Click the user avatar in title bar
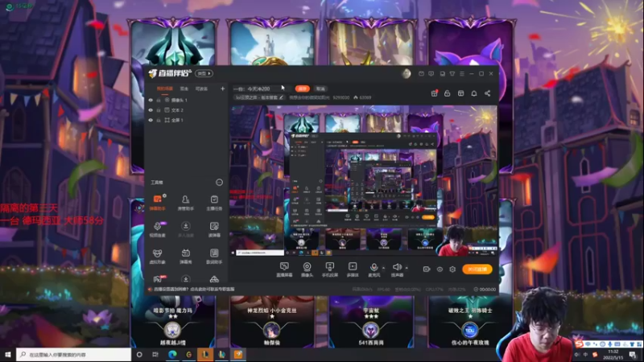 407,74
